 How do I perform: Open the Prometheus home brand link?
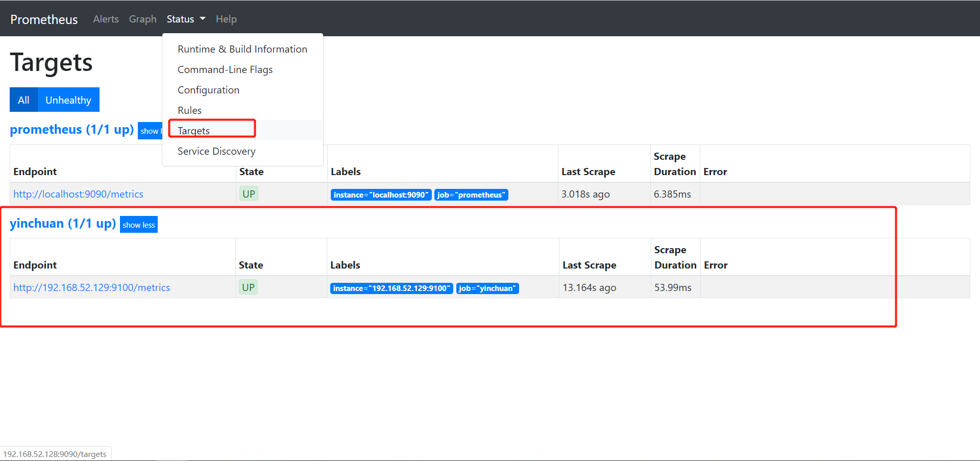(44, 19)
